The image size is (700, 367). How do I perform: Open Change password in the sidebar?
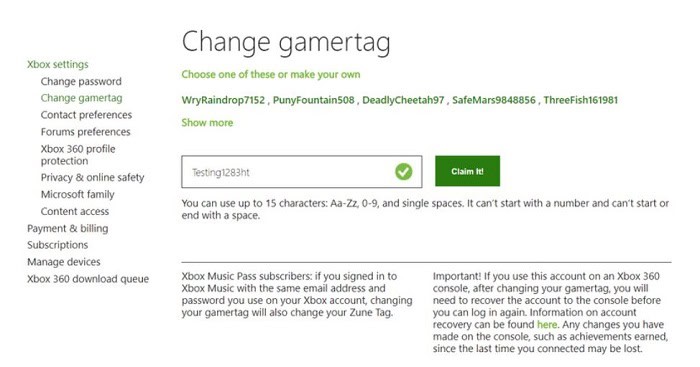(x=81, y=81)
